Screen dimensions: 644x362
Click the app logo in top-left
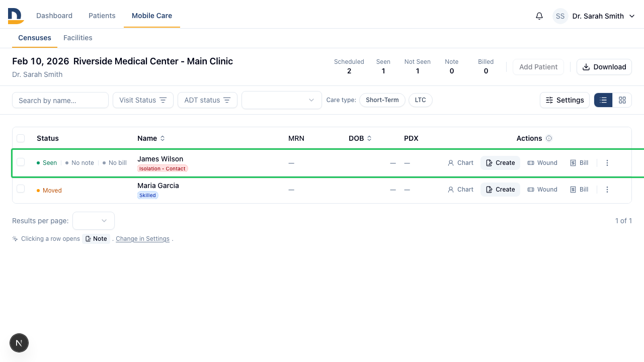tap(16, 16)
